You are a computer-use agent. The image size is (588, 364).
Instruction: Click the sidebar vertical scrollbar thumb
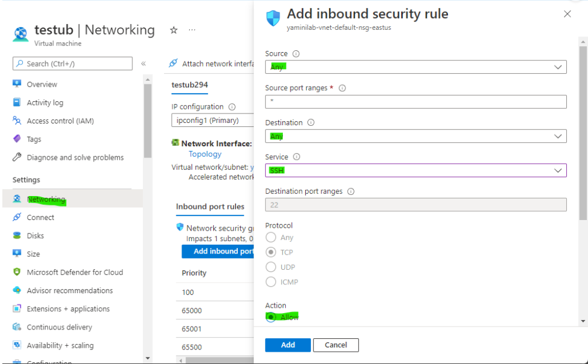click(x=148, y=121)
